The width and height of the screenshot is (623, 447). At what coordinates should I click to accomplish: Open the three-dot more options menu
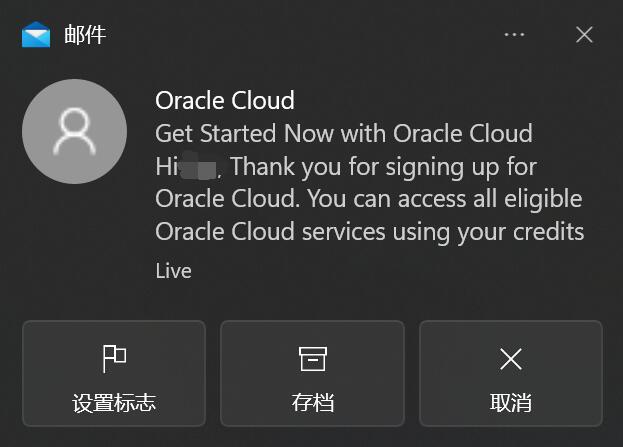[x=514, y=35]
